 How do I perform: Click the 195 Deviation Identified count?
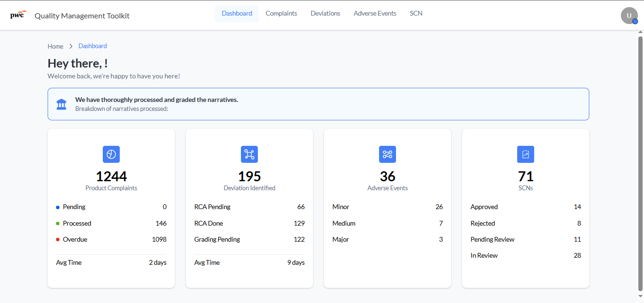249,177
